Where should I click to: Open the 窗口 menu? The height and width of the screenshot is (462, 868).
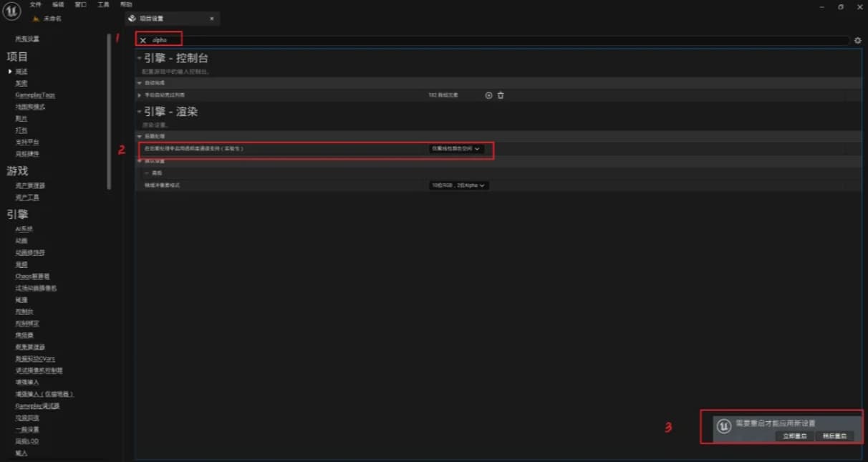[80, 4]
